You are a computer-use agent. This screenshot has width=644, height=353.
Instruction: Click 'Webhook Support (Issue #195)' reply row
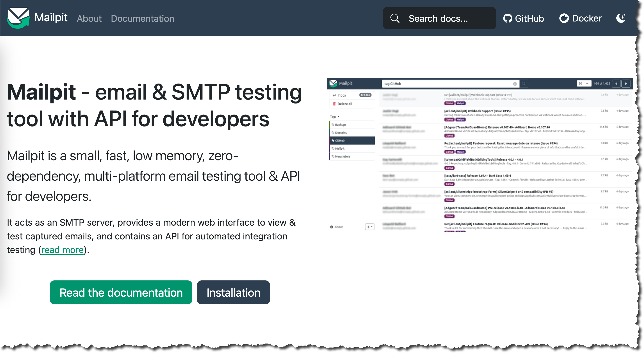click(506, 99)
